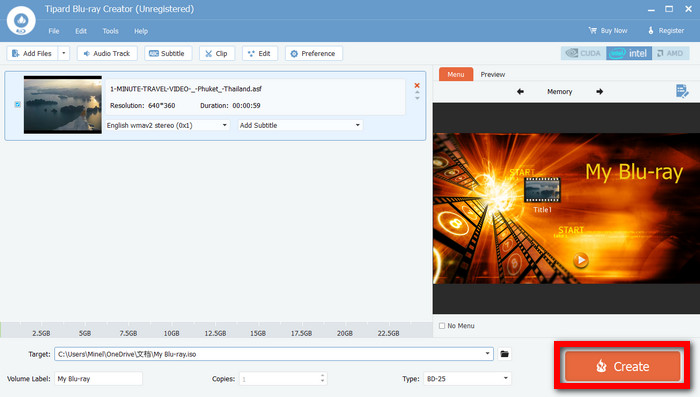This screenshot has height=397, width=700.
Task: Click the edit menu template icon
Action: pyautogui.click(x=682, y=91)
